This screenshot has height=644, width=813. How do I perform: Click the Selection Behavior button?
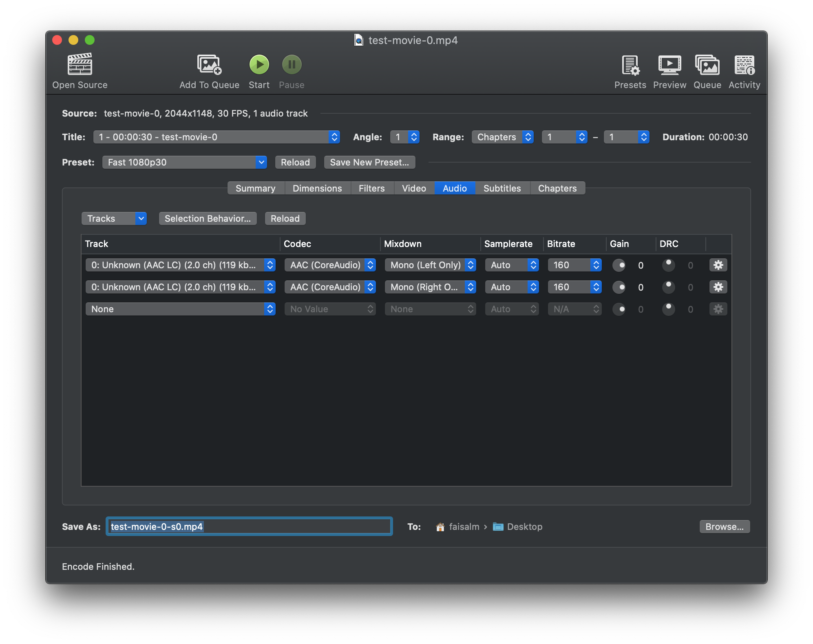pos(208,218)
